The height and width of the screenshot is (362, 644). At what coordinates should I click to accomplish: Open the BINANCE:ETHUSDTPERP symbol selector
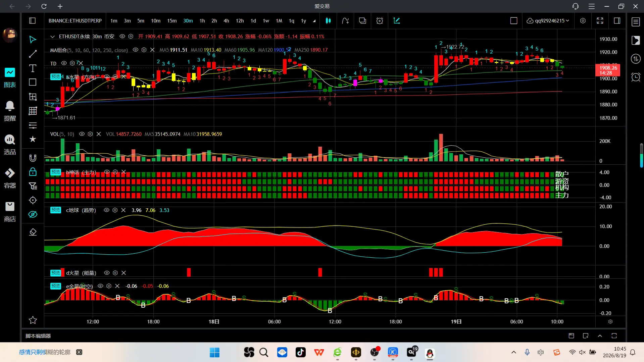coord(75,21)
